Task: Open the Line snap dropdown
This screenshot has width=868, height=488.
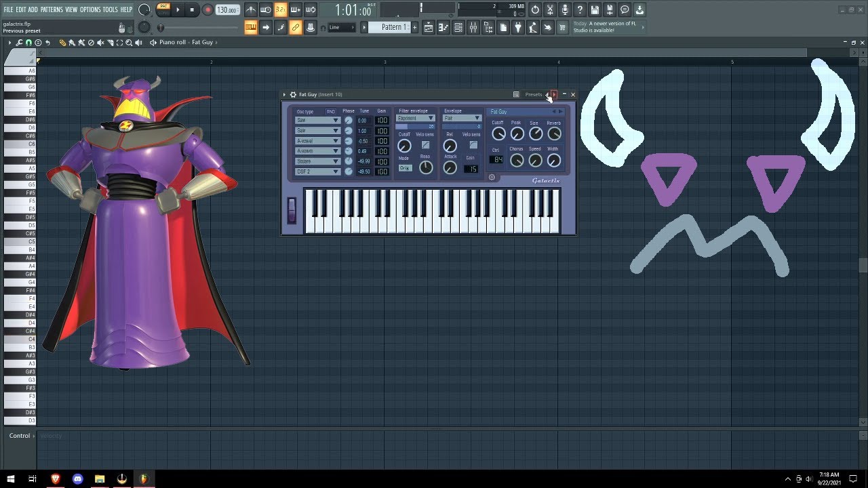Action: (342, 27)
